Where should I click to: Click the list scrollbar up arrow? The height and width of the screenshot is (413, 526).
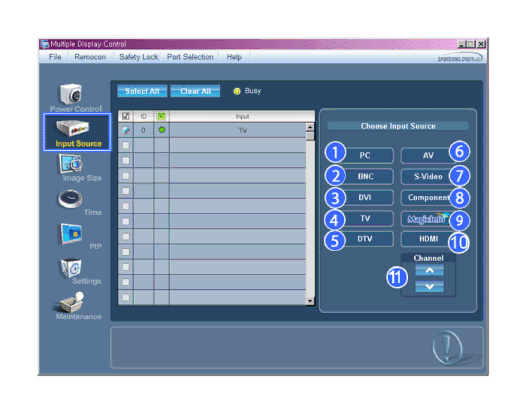point(310,127)
